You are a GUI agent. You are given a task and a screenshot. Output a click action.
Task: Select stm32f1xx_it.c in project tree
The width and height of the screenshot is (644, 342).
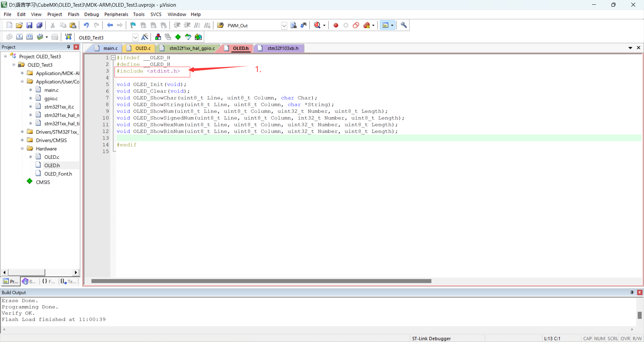click(59, 107)
